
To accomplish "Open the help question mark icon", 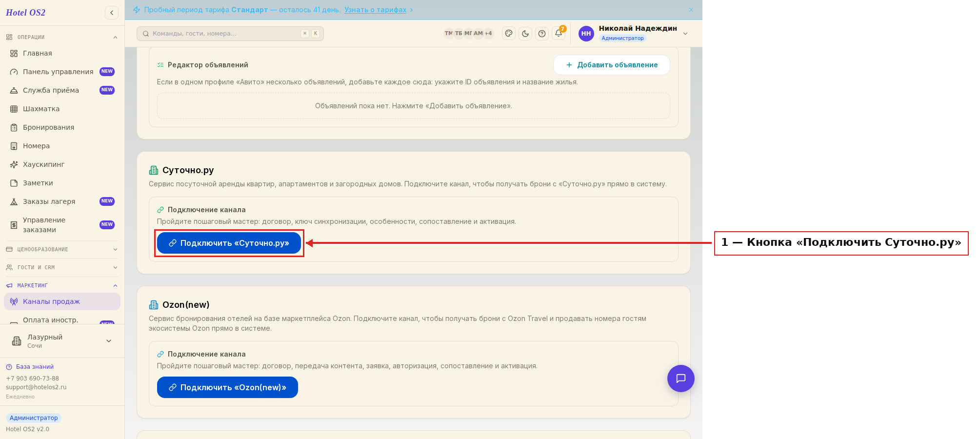I will [x=542, y=34].
